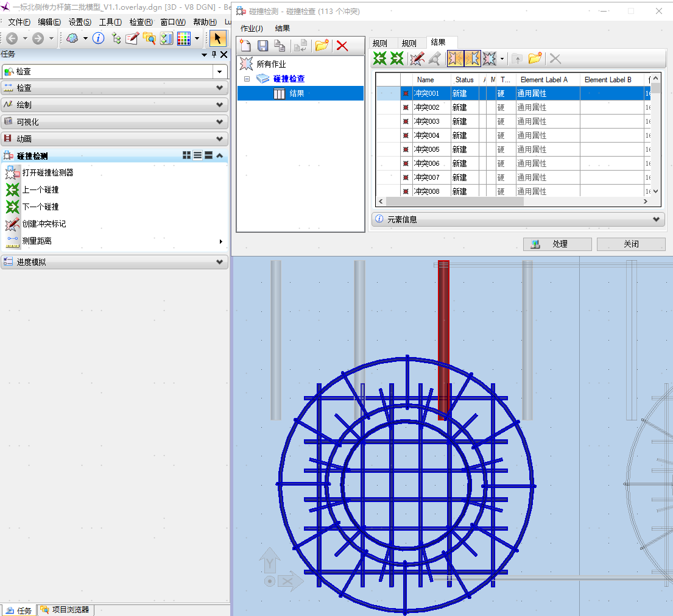673x616 pixels.
Task: Click the 处理 button
Action: (557, 244)
